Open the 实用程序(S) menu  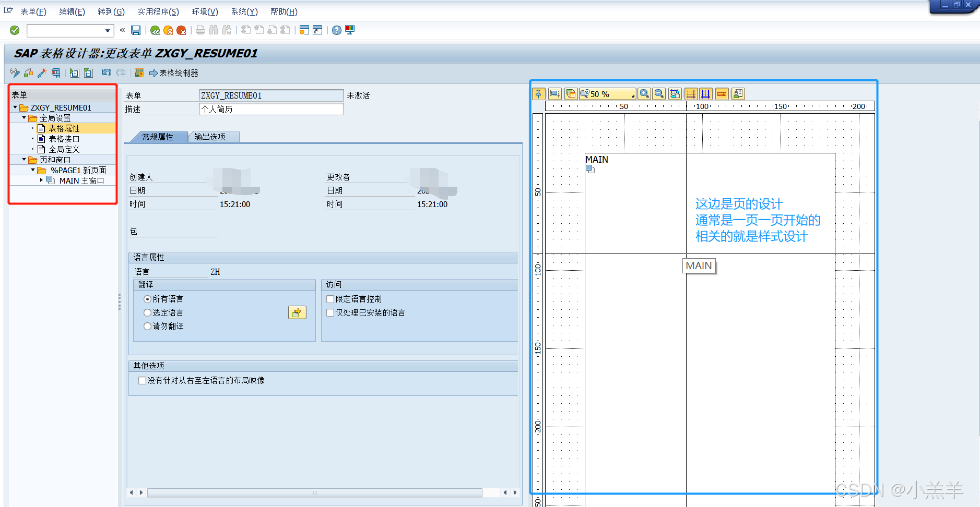[x=158, y=11]
